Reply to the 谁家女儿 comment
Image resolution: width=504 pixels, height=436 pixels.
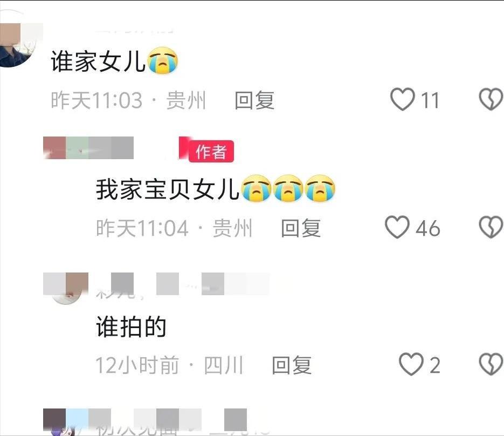[x=254, y=100]
